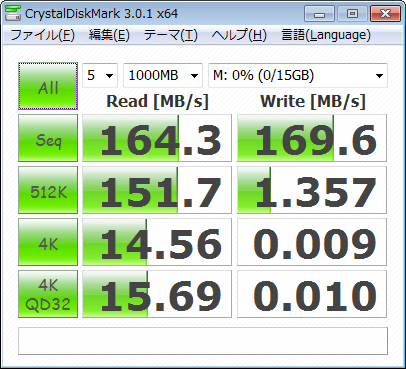This screenshot has width=406, height=369.
Task: Start the Seq sequential test
Action: [x=48, y=138]
